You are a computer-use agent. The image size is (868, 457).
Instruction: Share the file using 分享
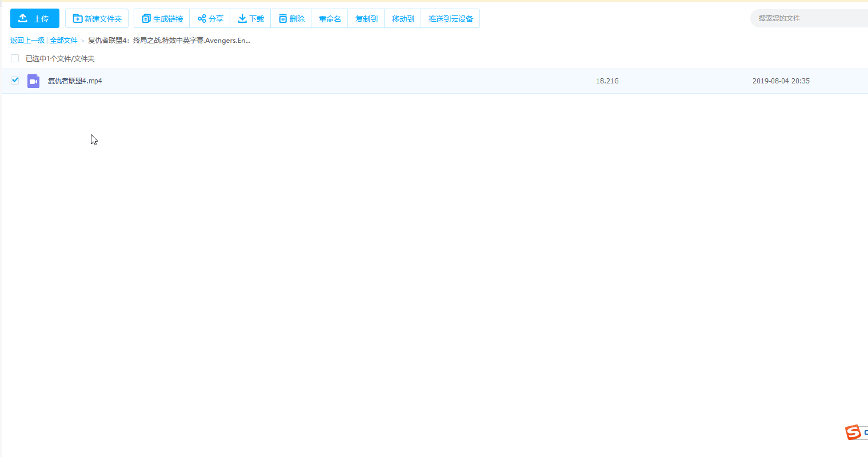point(210,18)
